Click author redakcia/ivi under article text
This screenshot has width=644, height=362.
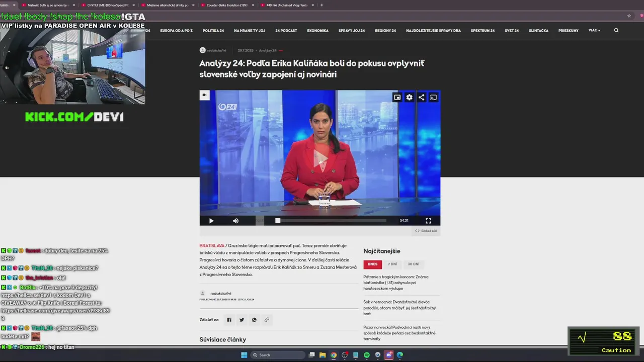(221, 293)
